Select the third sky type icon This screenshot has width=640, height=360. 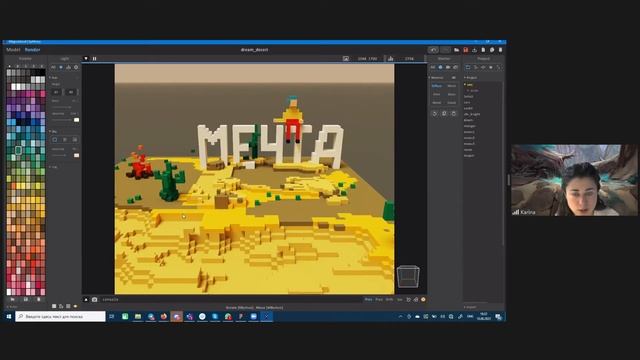[x=74, y=140]
